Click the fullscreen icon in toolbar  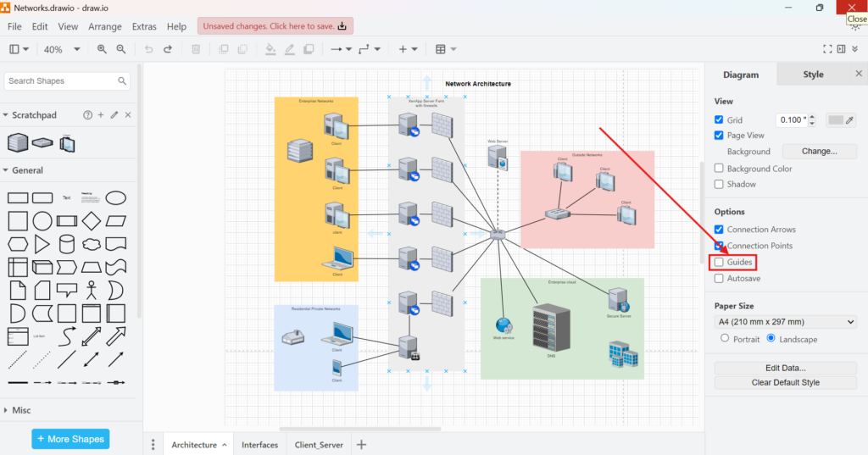coord(827,49)
